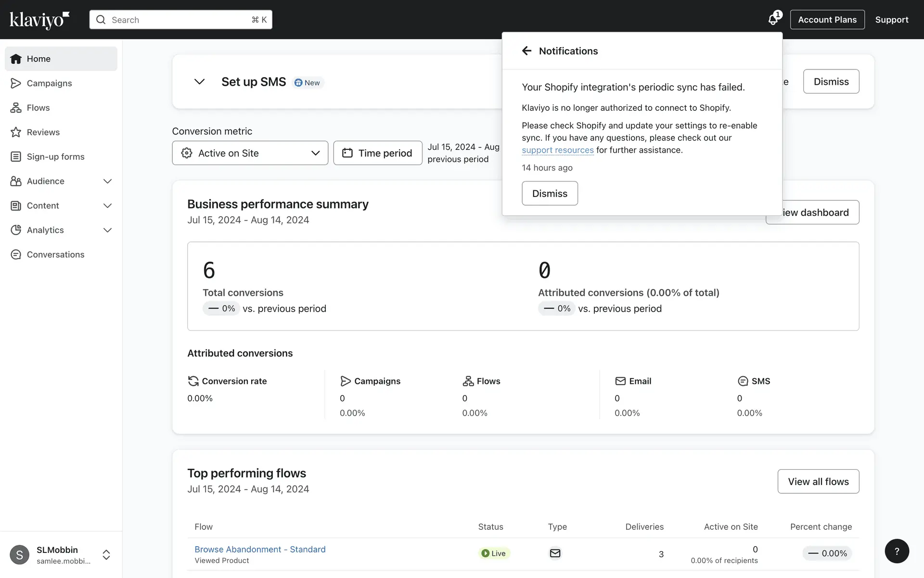Click the back arrow in Notifications panel

526,51
